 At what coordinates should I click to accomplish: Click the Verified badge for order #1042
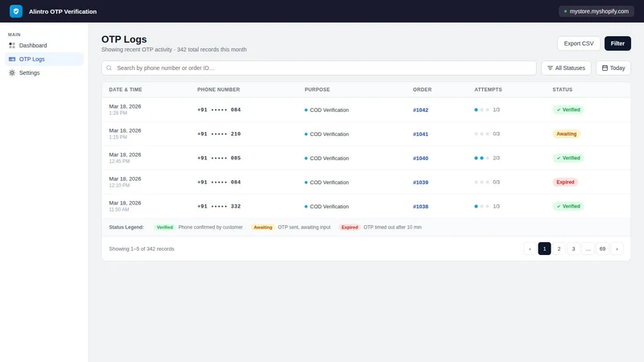pyautogui.click(x=568, y=109)
